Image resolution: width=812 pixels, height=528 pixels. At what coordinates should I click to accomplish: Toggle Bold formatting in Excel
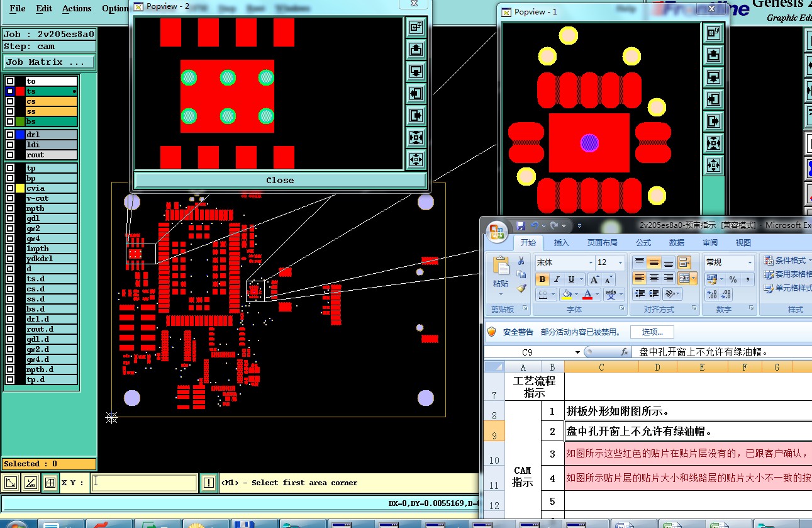tap(542, 279)
